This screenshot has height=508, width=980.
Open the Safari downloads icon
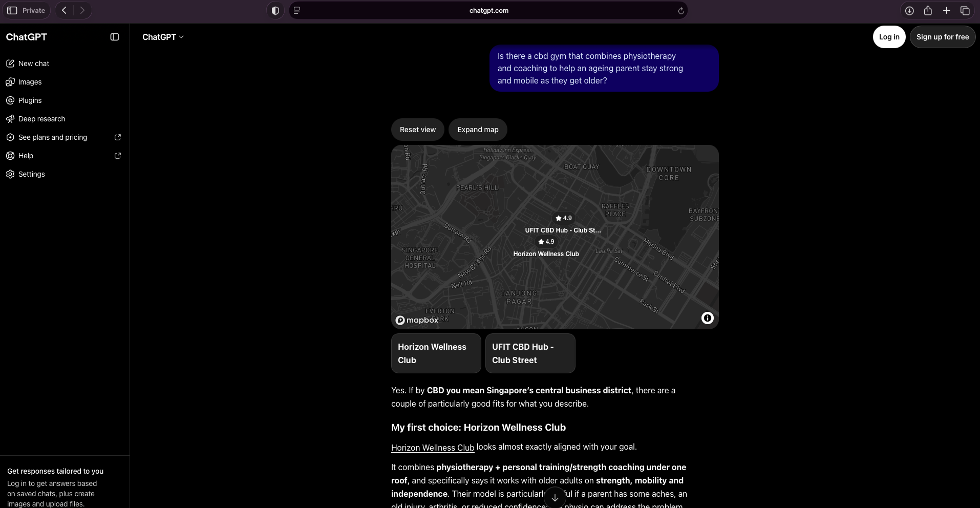(x=909, y=10)
